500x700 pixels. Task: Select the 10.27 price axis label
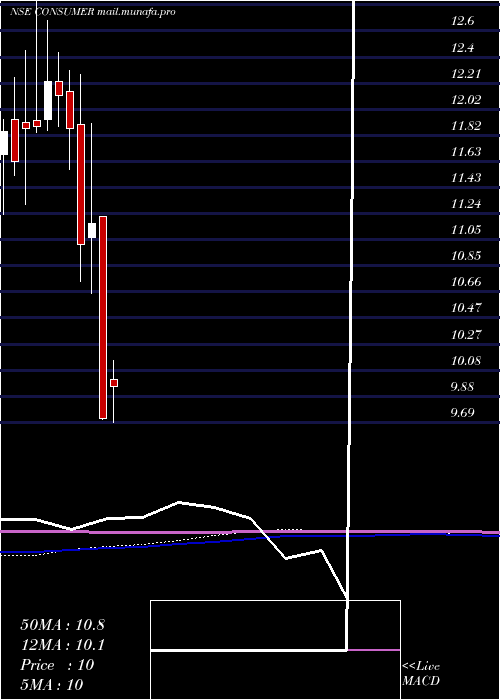pyautogui.click(x=466, y=334)
